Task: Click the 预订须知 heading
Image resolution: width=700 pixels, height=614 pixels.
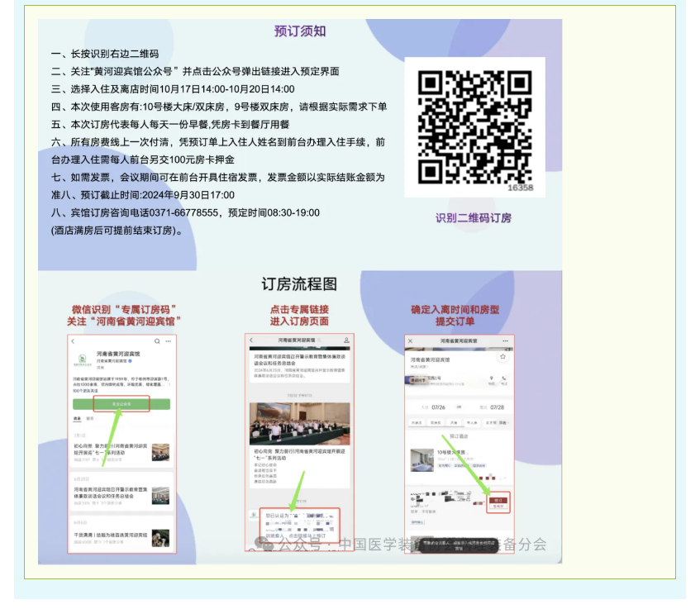Action: coord(300,31)
